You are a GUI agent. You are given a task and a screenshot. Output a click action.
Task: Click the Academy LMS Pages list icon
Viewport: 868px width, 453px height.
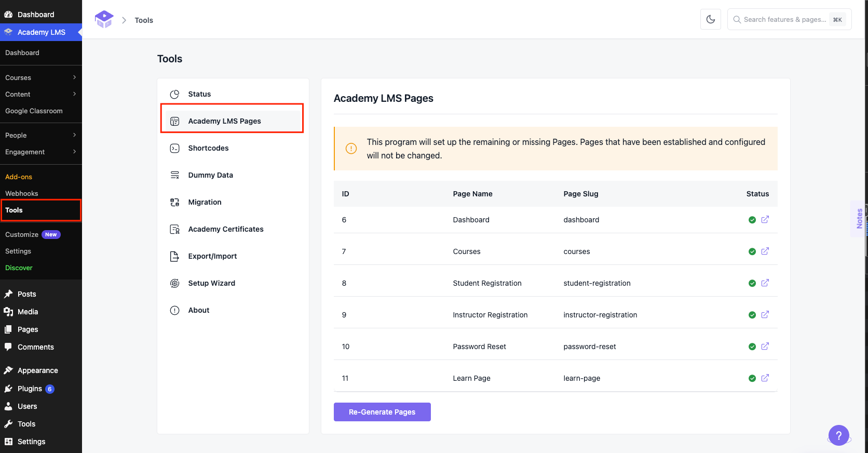click(x=175, y=121)
